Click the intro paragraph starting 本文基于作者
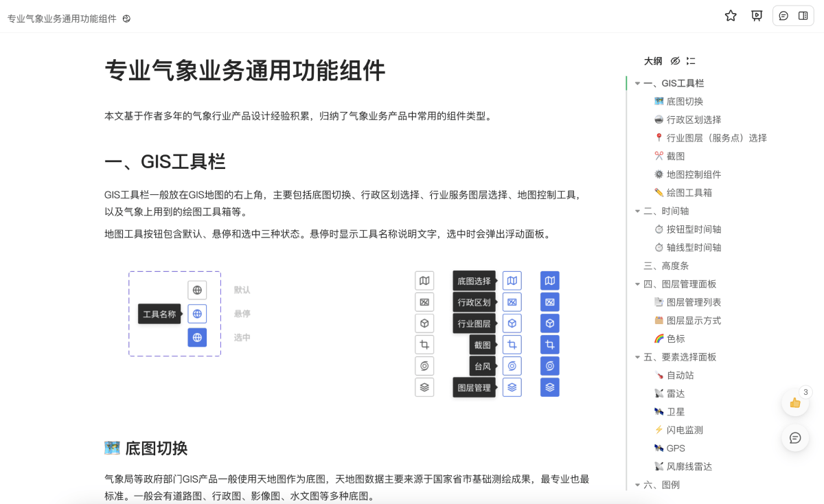824x504 pixels. coord(299,116)
